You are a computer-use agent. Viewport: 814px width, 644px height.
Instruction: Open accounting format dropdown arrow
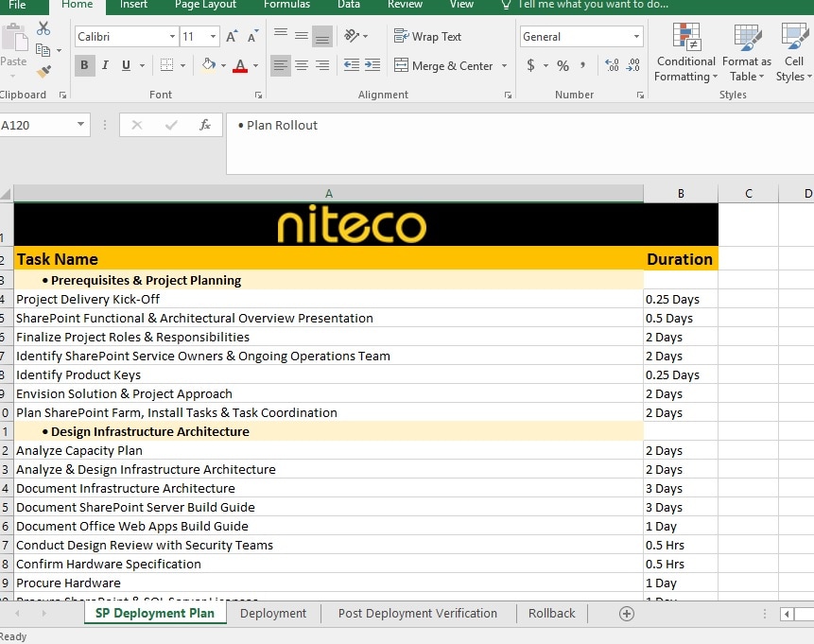(546, 66)
